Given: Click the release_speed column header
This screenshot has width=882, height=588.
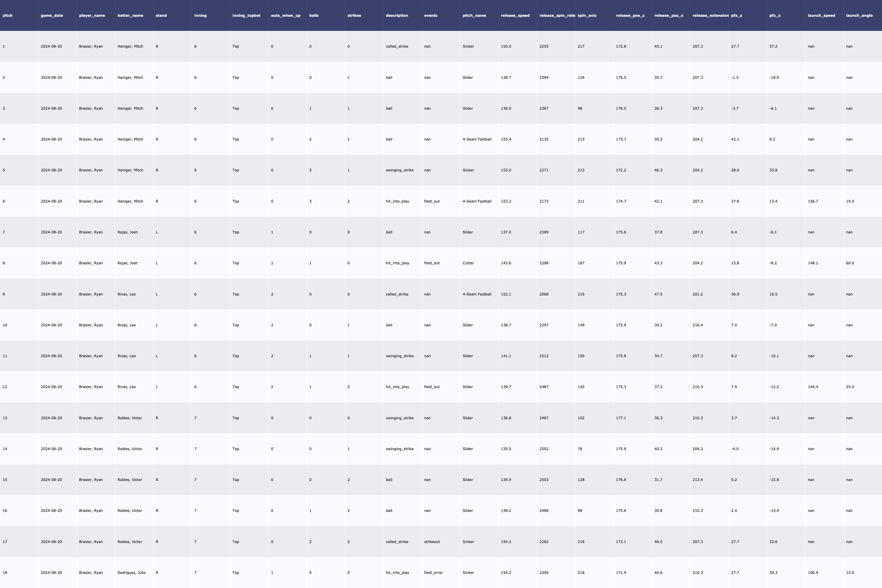Looking at the screenshot, I should (515, 15).
